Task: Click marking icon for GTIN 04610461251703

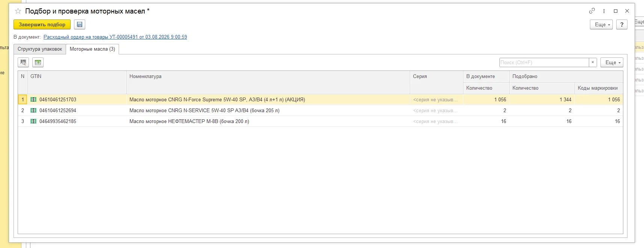Action: (x=33, y=99)
